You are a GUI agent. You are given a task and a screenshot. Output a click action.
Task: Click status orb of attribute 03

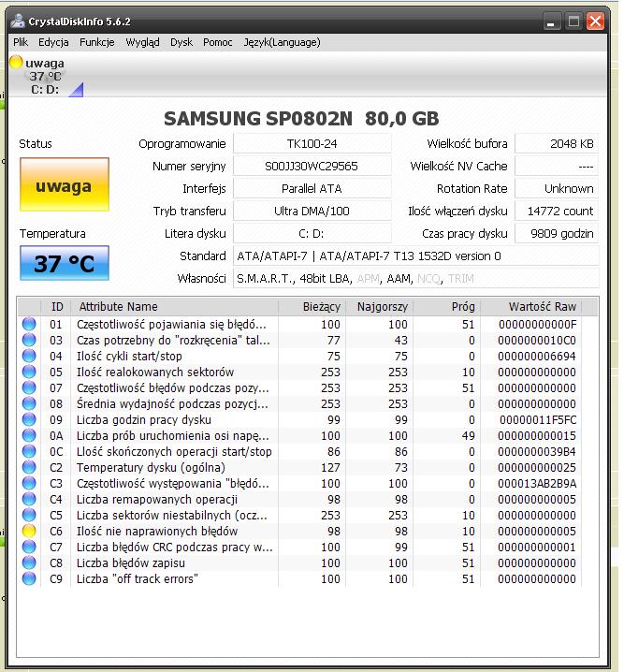pos(29,340)
